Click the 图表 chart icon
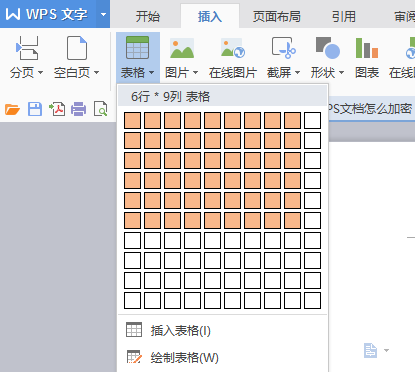Image resolution: width=415 pixels, height=372 pixels. pyautogui.click(x=367, y=48)
